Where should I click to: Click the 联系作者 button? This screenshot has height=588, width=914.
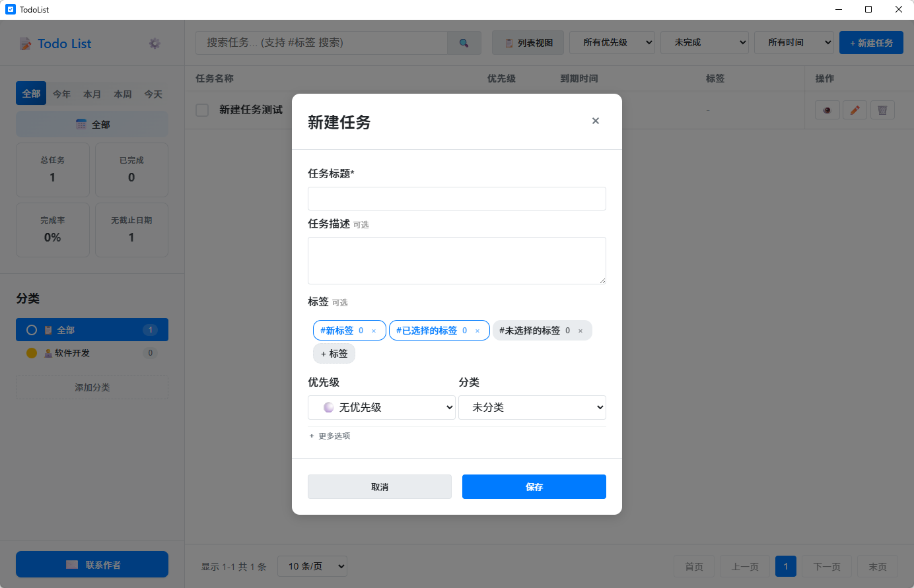92,564
